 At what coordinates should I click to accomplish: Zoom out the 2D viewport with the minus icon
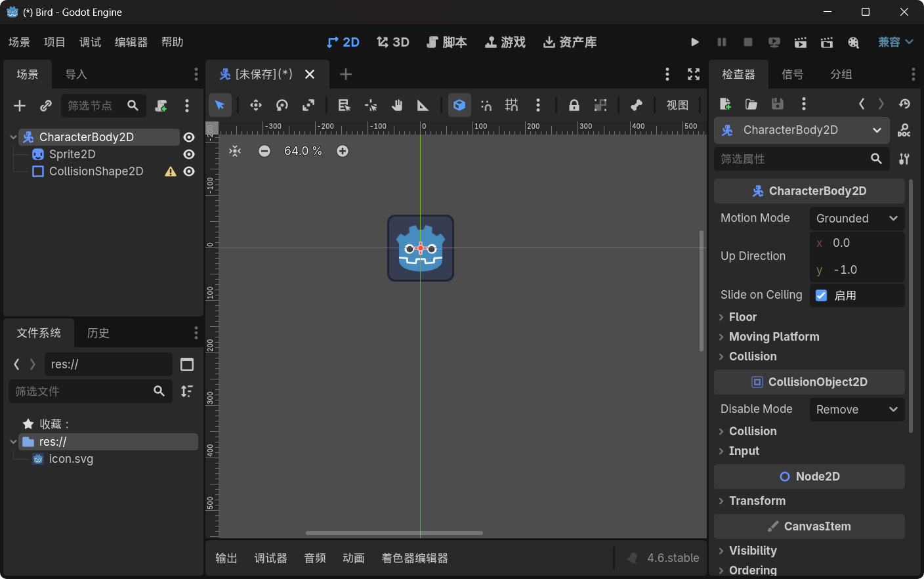(264, 151)
